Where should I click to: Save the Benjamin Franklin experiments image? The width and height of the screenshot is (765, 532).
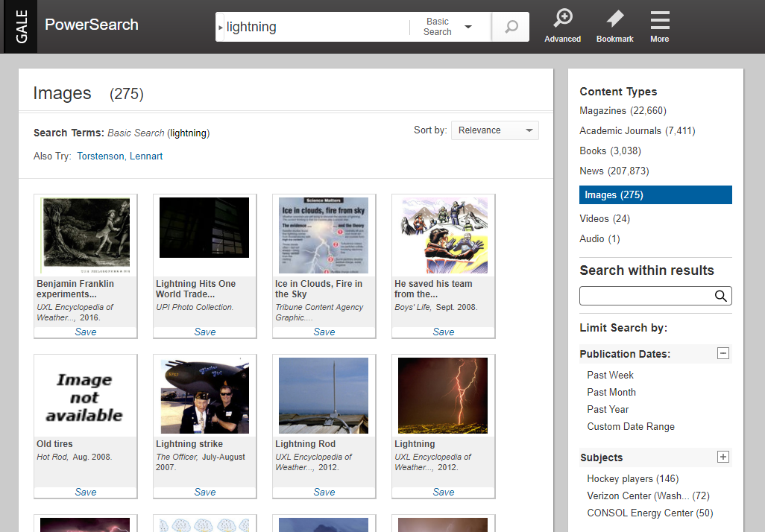click(86, 332)
